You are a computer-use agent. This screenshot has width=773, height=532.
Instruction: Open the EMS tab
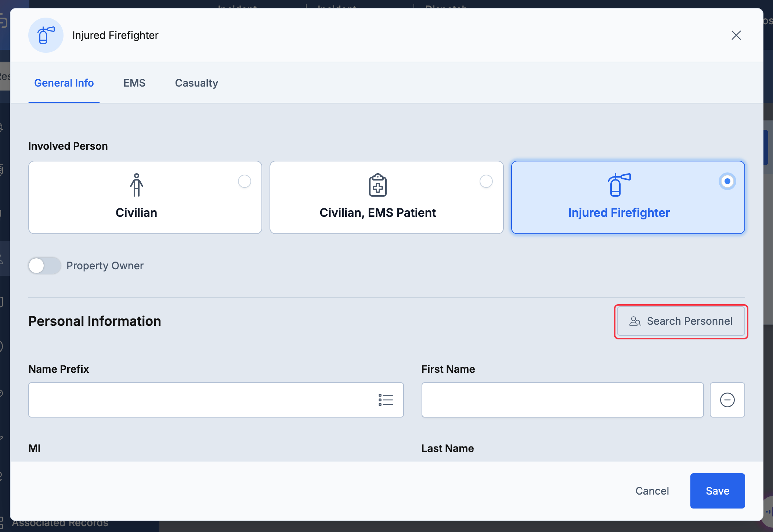pos(134,83)
